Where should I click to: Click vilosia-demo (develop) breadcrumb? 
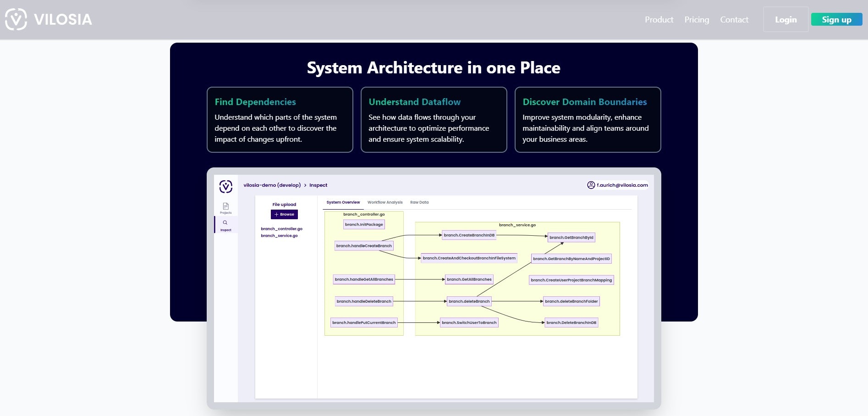[x=272, y=185]
